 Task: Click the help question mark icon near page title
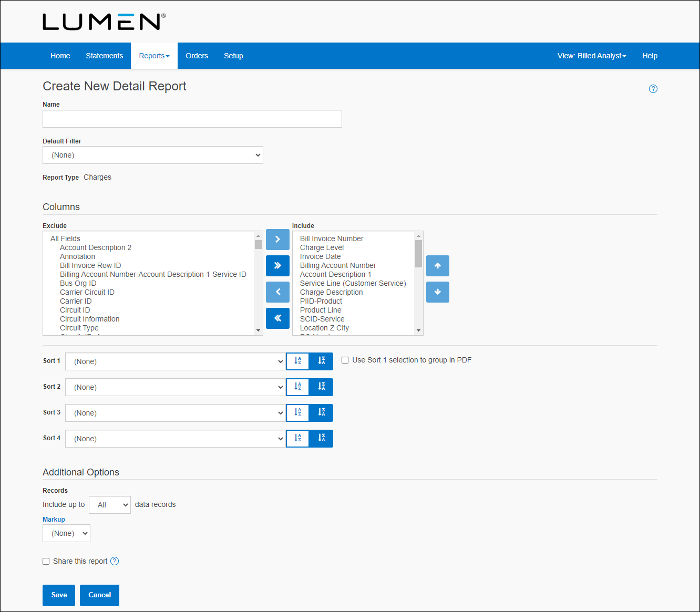tap(653, 89)
